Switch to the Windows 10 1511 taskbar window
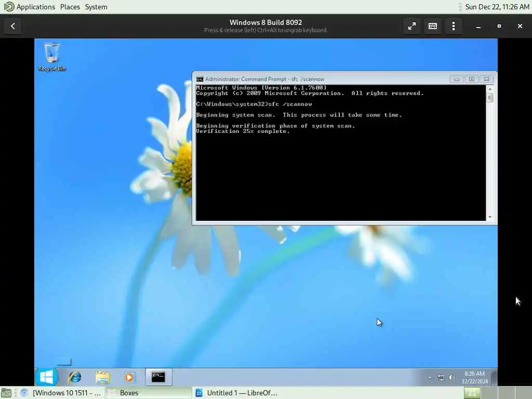This screenshot has width=532, height=399. [x=61, y=393]
